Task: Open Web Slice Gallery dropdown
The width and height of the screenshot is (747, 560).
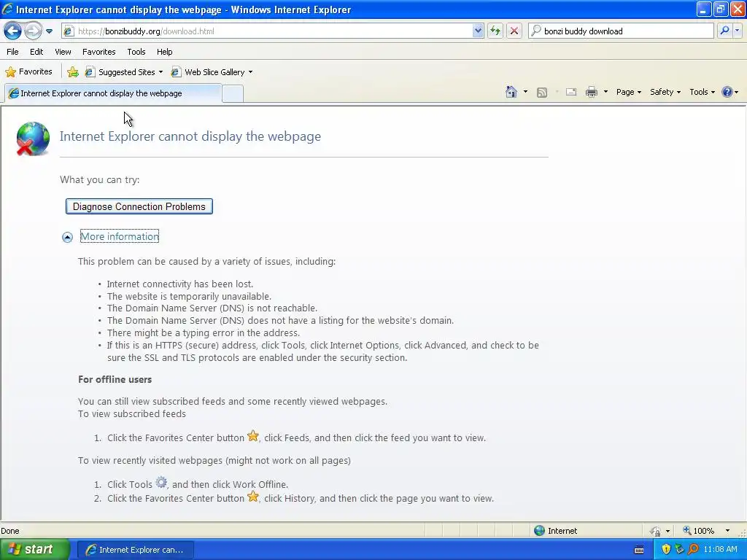Action: click(212, 72)
